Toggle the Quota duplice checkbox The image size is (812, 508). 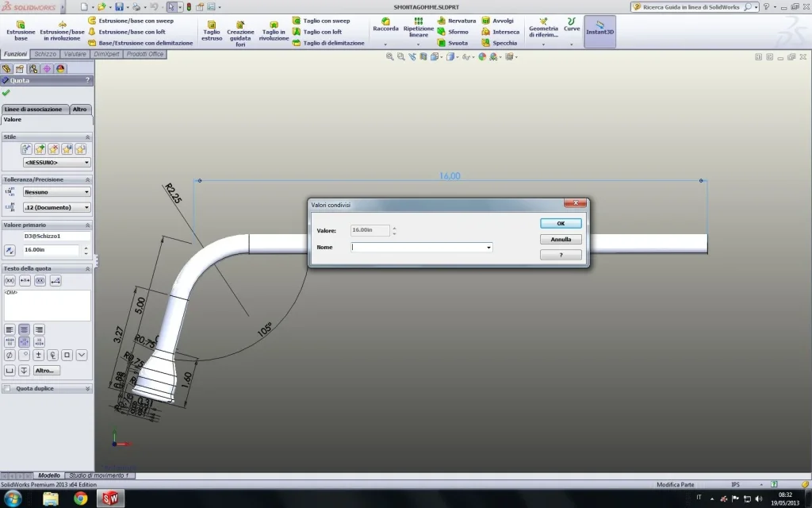tap(7, 389)
